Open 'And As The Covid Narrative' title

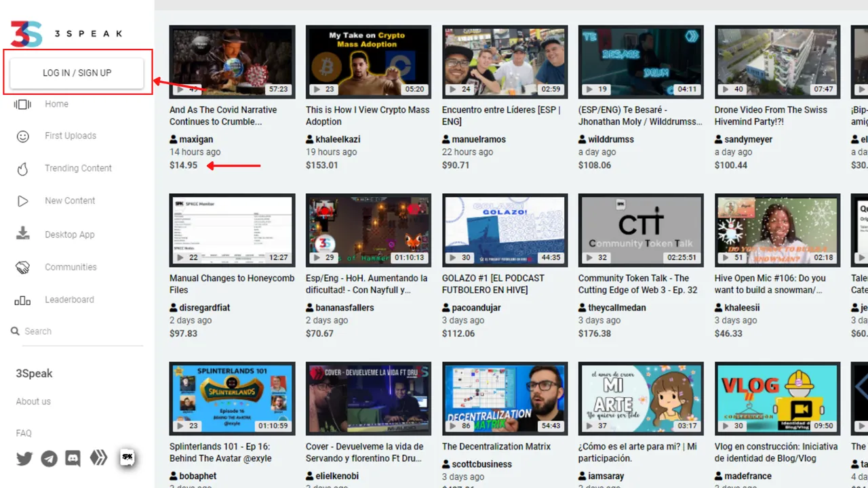coord(223,116)
